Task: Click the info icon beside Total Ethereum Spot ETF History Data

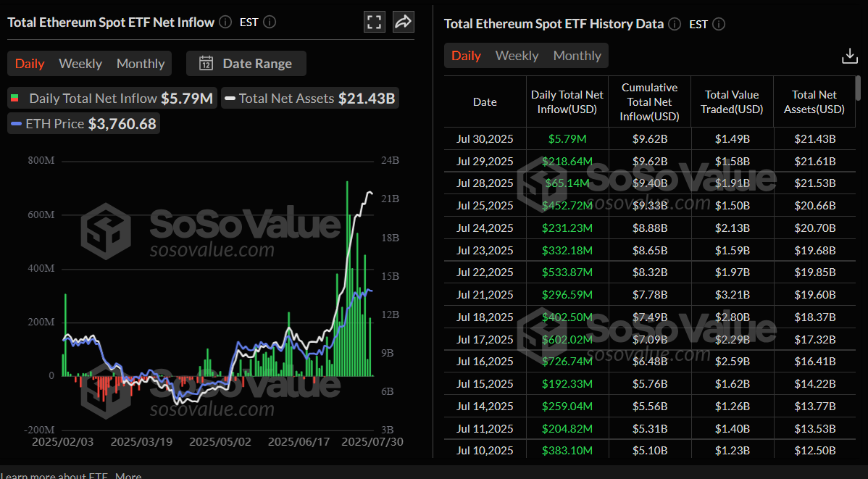Action: [x=674, y=24]
